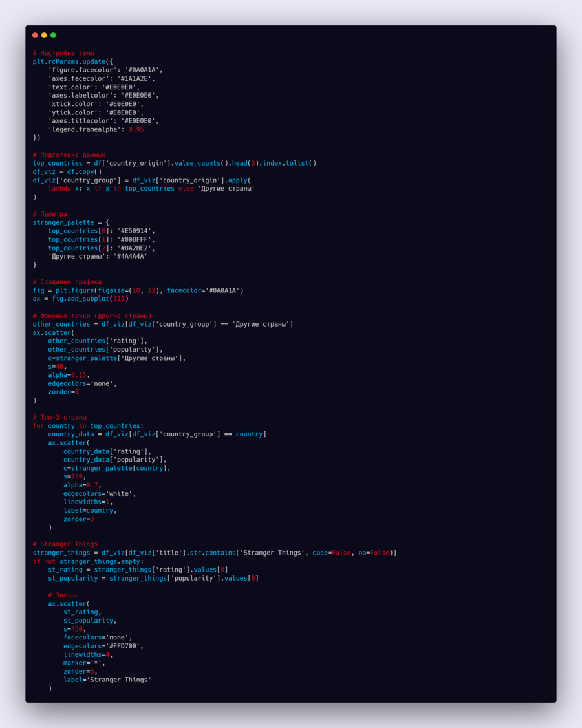Viewport: 582px width, 728px height.
Task: Click the top_countries[1] color '#00BFFF' line
Action: click(102, 240)
